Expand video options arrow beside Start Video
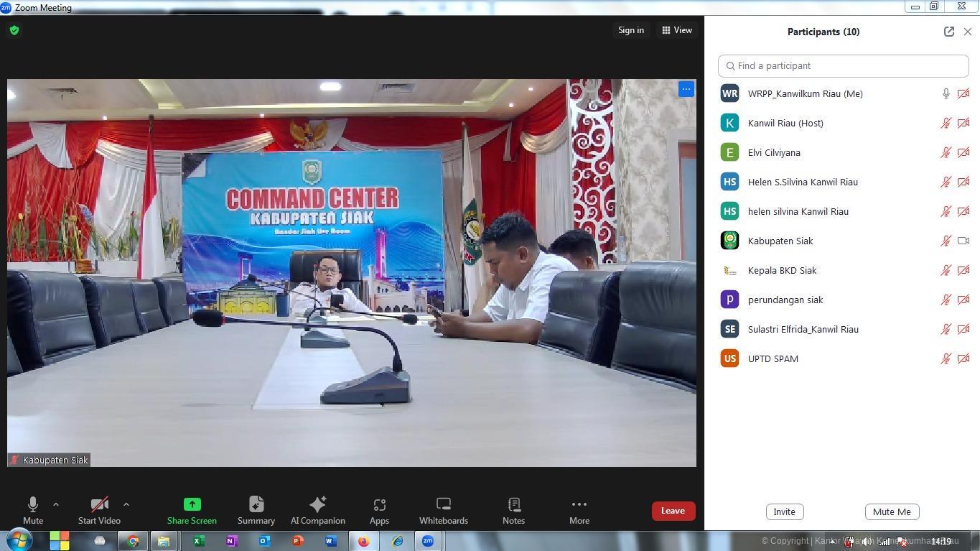Viewport: 980px width, 551px height. coord(126,504)
